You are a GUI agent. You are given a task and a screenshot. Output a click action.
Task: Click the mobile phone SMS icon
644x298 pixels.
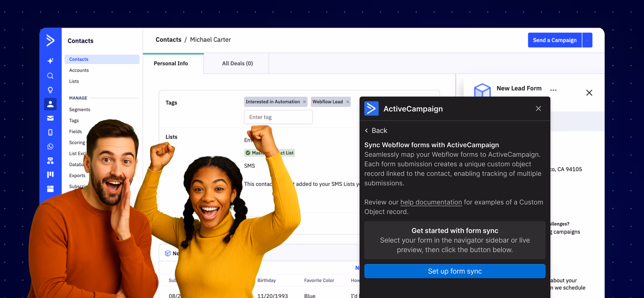(x=50, y=132)
